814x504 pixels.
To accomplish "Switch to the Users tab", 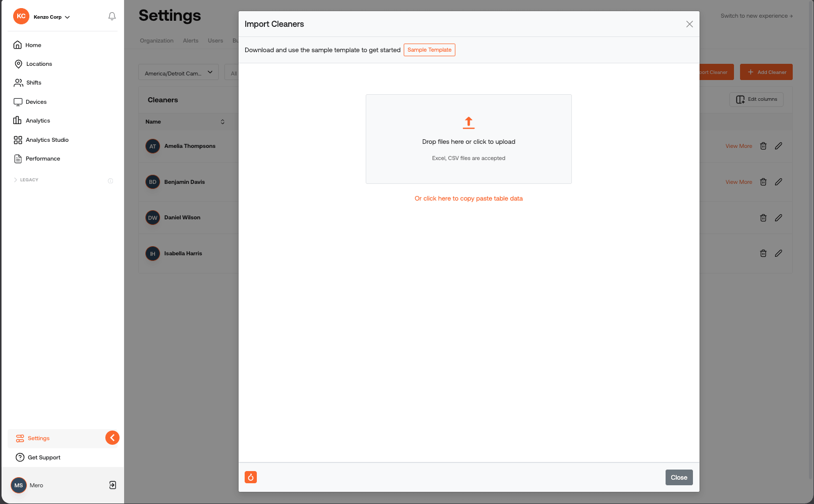I will point(215,41).
